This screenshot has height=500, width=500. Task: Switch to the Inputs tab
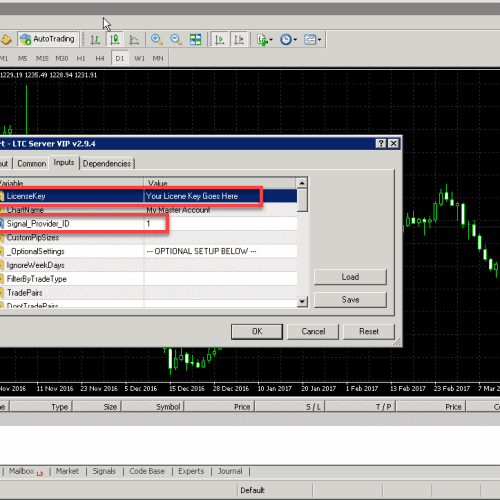[64, 163]
